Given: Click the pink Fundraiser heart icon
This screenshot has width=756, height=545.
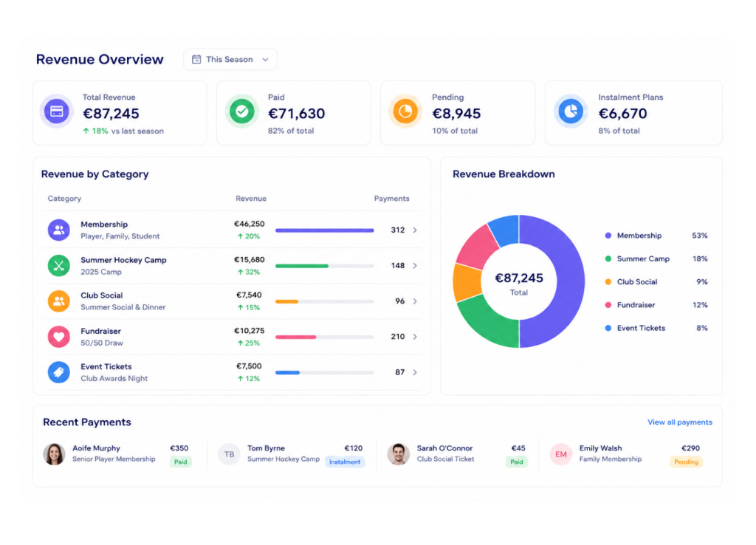Looking at the screenshot, I should 59,337.
